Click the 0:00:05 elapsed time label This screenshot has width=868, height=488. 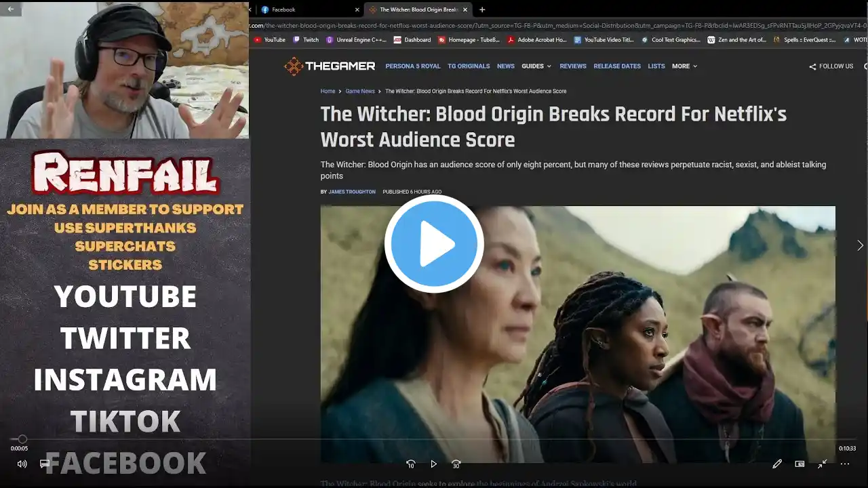pyautogui.click(x=19, y=449)
